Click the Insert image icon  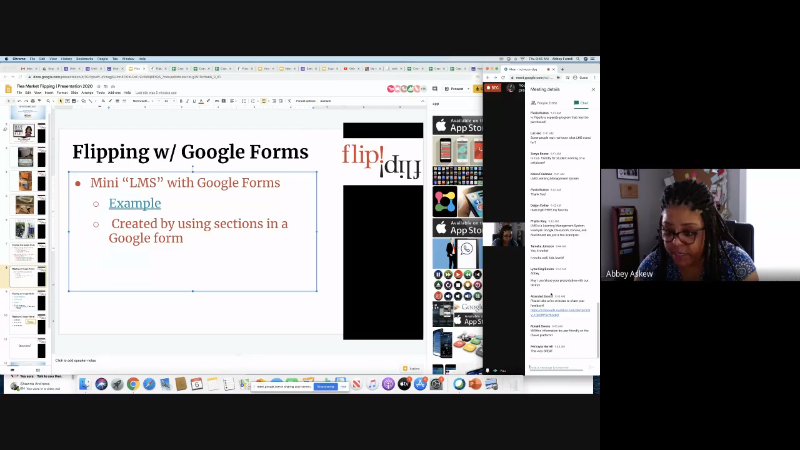point(73,101)
